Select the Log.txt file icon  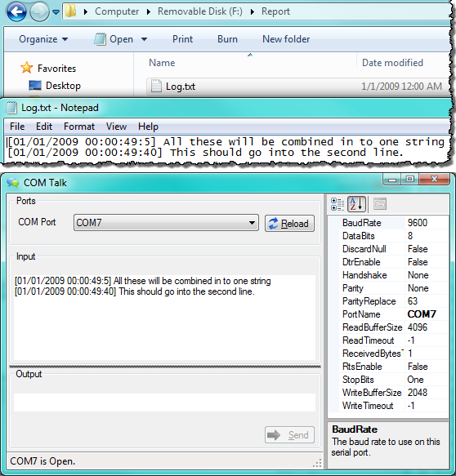(156, 86)
